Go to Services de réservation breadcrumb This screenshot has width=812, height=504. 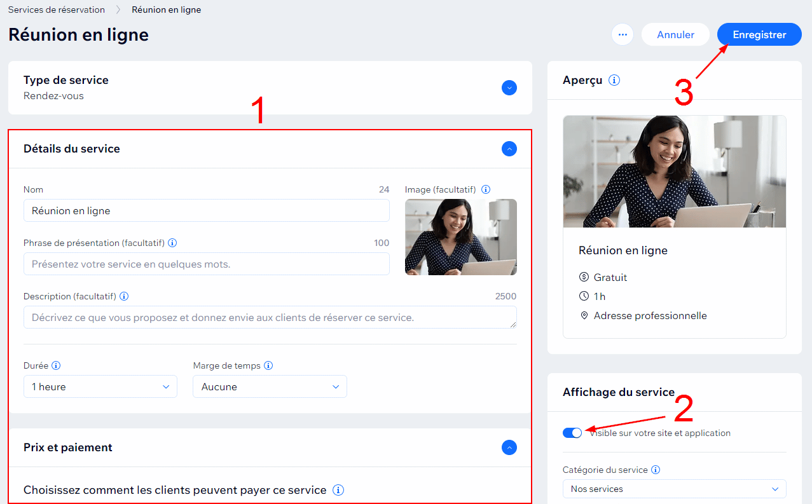coord(57,10)
